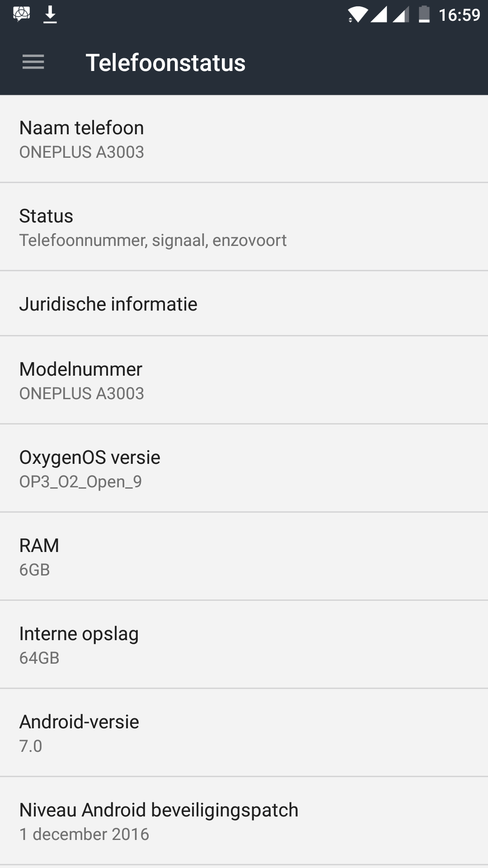Tap the 16:59 clock
Image resolution: width=488 pixels, height=868 pixels.
(x=459, y=15)
